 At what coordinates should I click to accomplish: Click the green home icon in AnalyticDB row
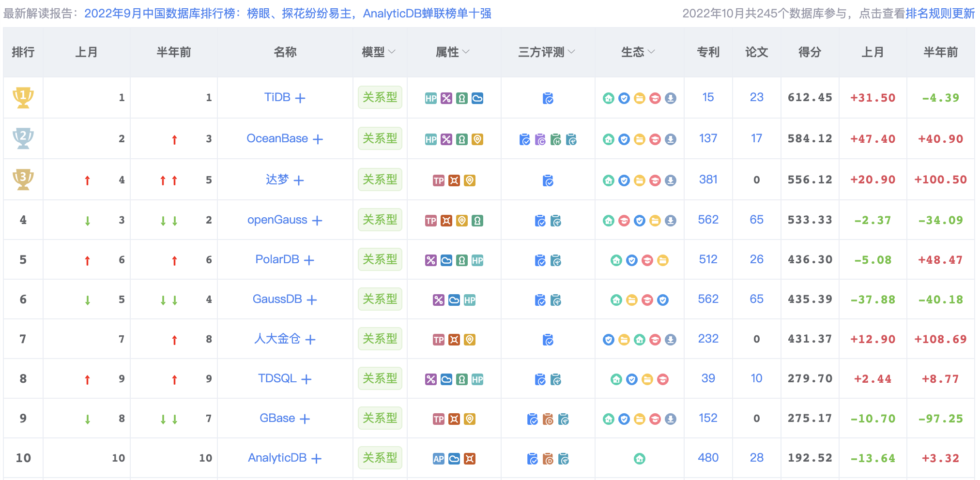tap(640, 459)
